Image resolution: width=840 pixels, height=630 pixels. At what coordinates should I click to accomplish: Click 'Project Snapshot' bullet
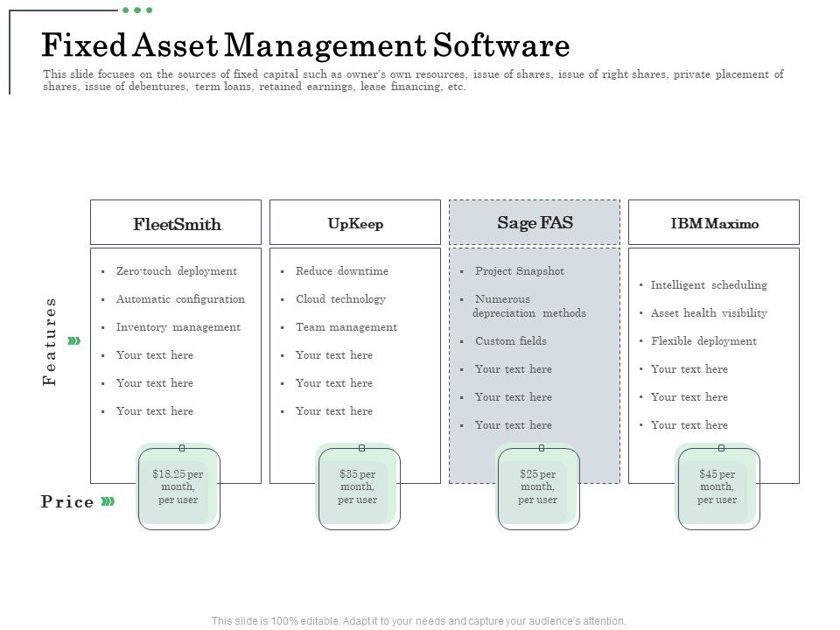[520, 271]
